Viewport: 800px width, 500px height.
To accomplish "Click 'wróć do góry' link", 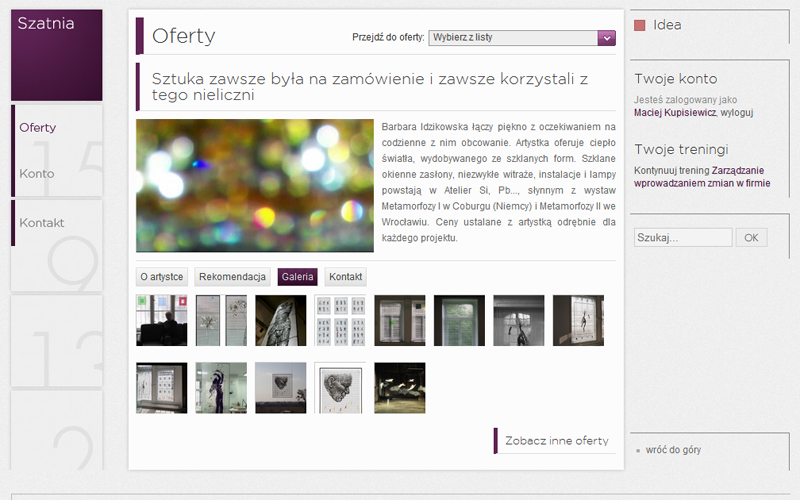I will click(673, 450).
